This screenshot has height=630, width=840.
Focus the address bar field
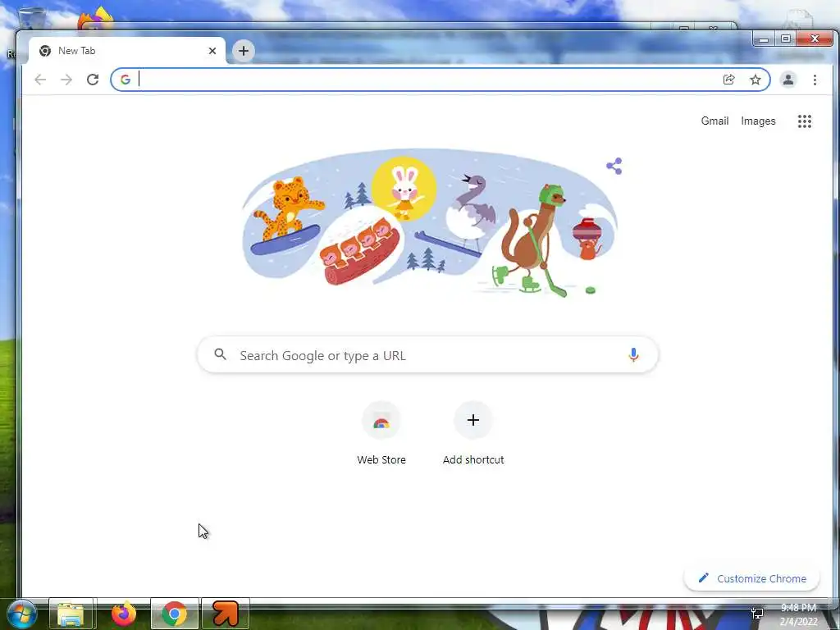pyautogui.click(x=441, y=80)
